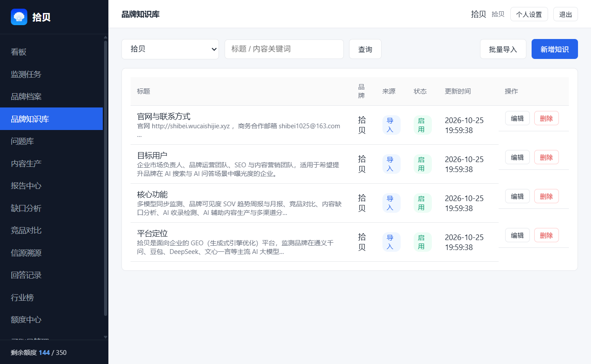Click the 更新时间 column header

point(457,91)
